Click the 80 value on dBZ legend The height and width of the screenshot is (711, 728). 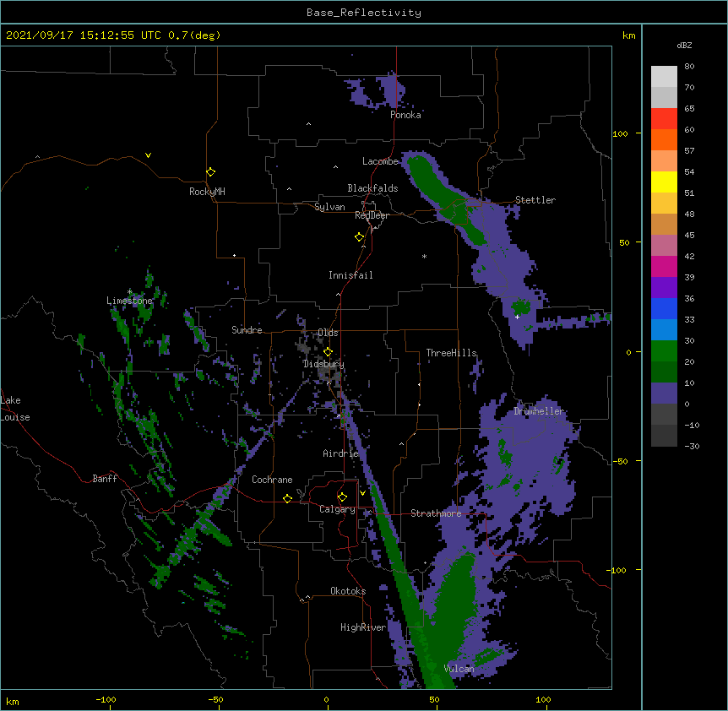coord(689,67)
